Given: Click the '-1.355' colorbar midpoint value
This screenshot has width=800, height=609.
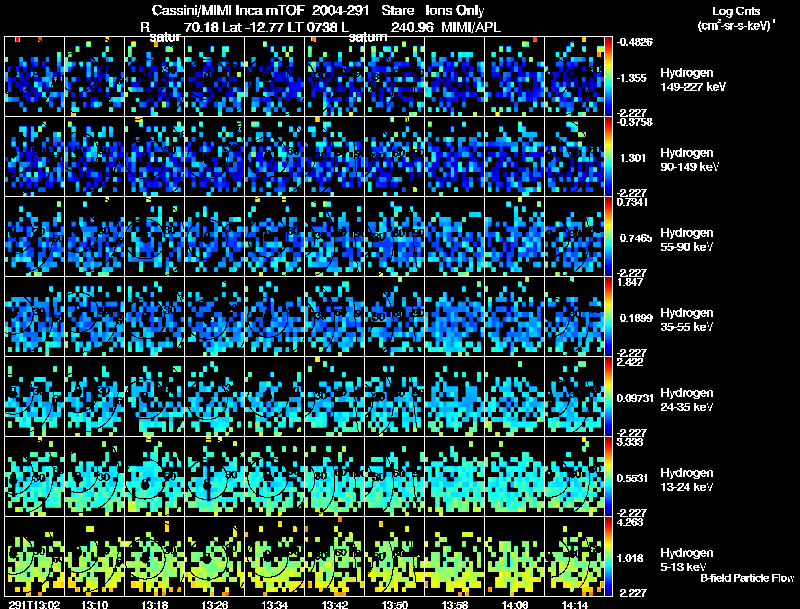Looking at the screenshot, I should [632, 78].
